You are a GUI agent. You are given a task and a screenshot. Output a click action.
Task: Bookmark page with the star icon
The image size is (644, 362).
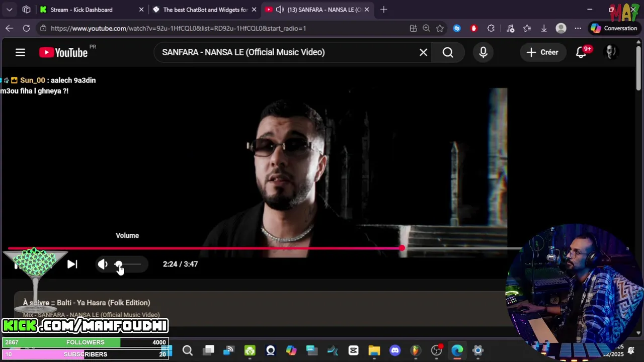pyautogui.click(x=440, y=28)
